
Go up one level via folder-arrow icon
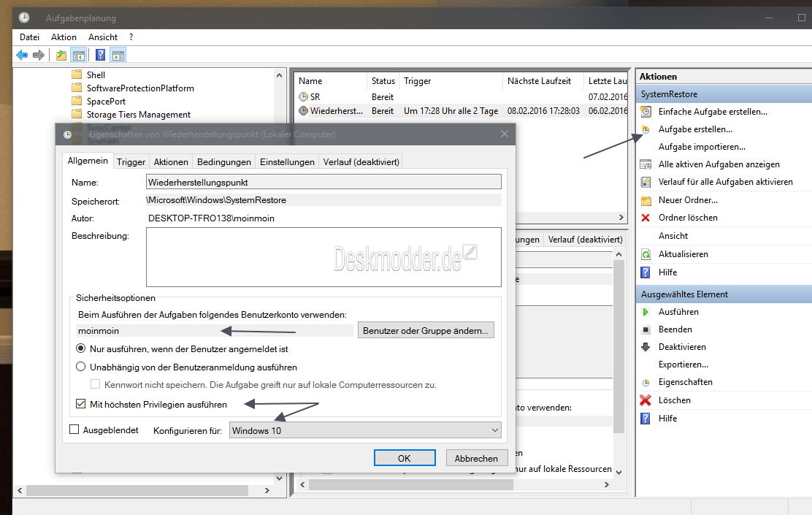pyautogui.click(x=61, y=55)
